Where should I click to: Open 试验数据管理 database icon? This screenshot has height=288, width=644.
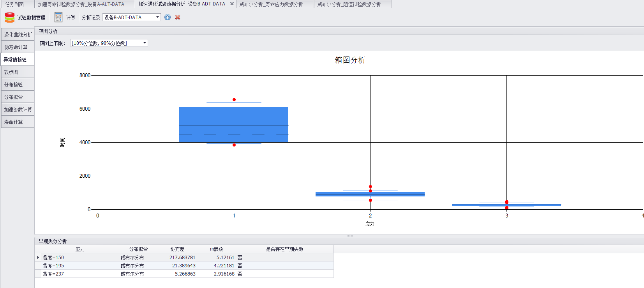pos(10,17)
